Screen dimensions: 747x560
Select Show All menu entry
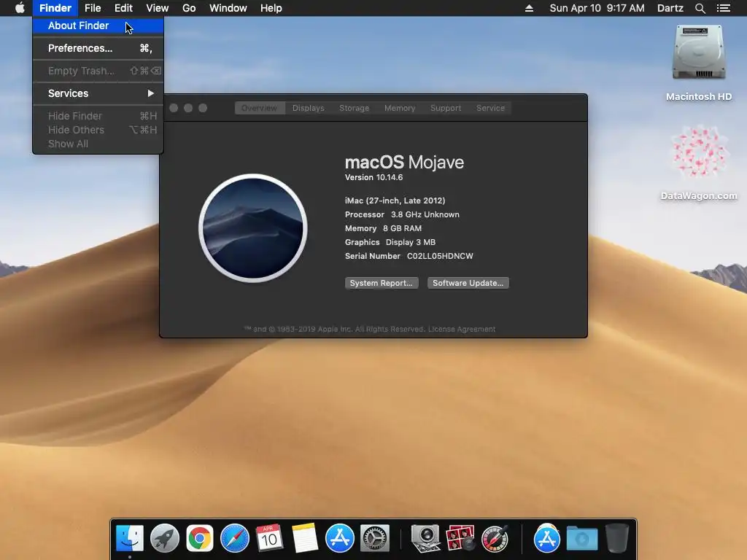coord(98,144)
